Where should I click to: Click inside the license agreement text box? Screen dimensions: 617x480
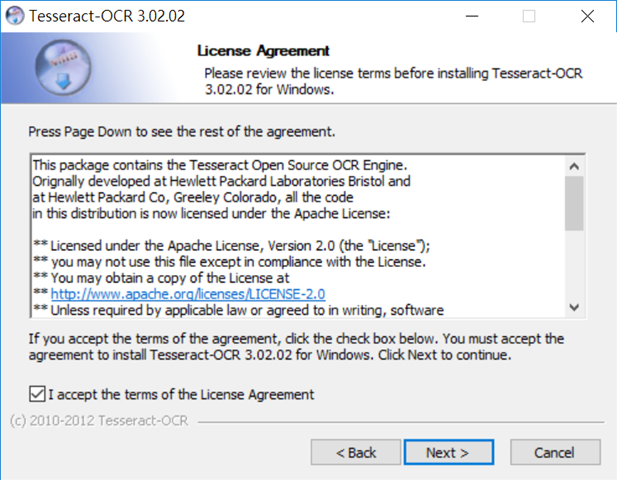pos(298,236)
